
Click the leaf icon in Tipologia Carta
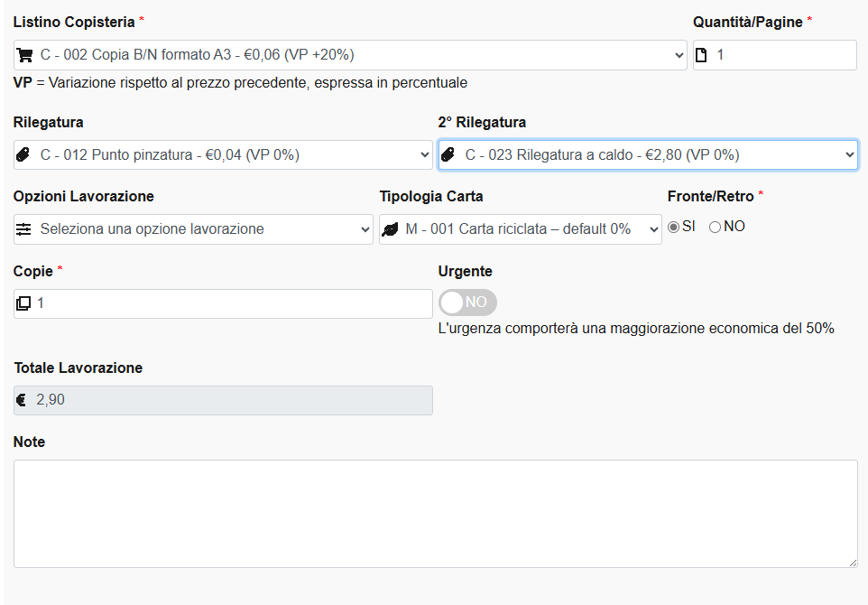(389, 229)
